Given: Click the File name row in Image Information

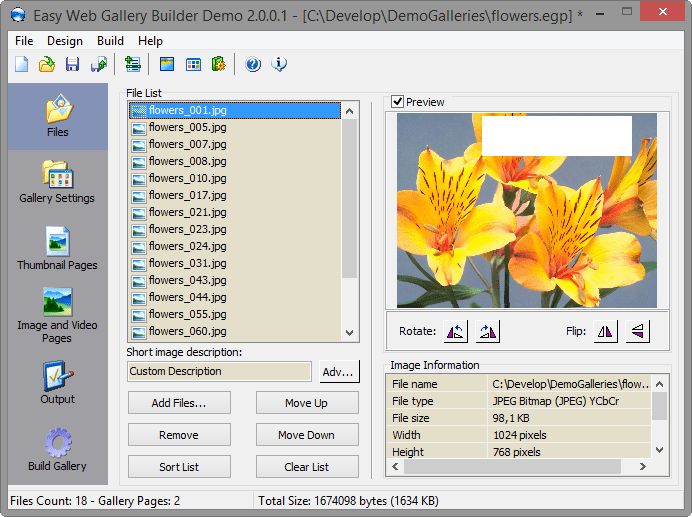Looking at the screenshot, I should [x=519, y=384].
